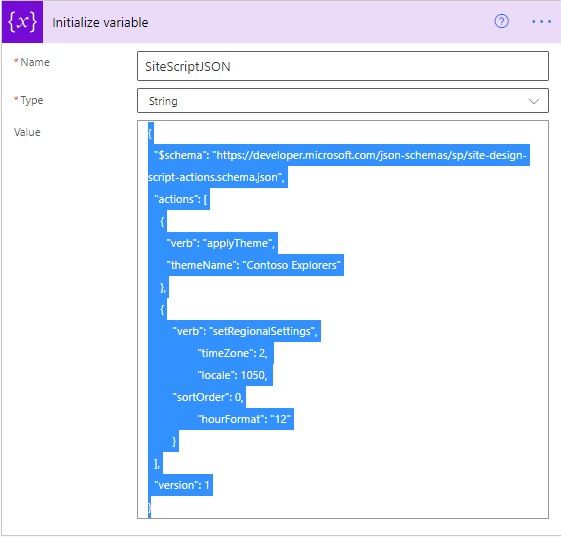
Task: Click the Initialize variable header title
Action: [100, 23]
